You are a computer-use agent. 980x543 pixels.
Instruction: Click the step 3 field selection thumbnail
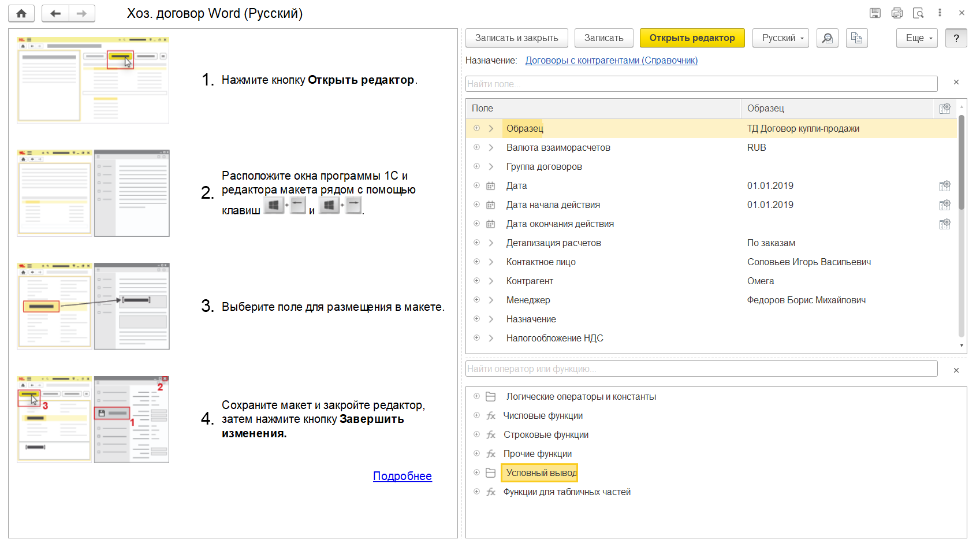point(93,306)
